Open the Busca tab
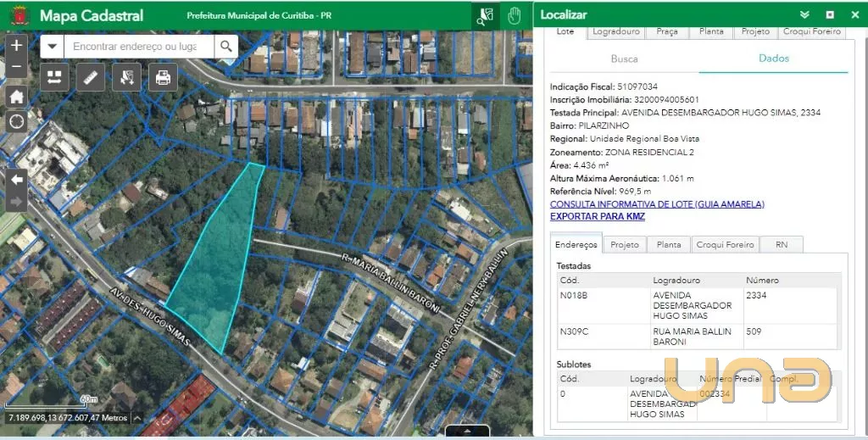The image size is (868, 440). [624, 59]
